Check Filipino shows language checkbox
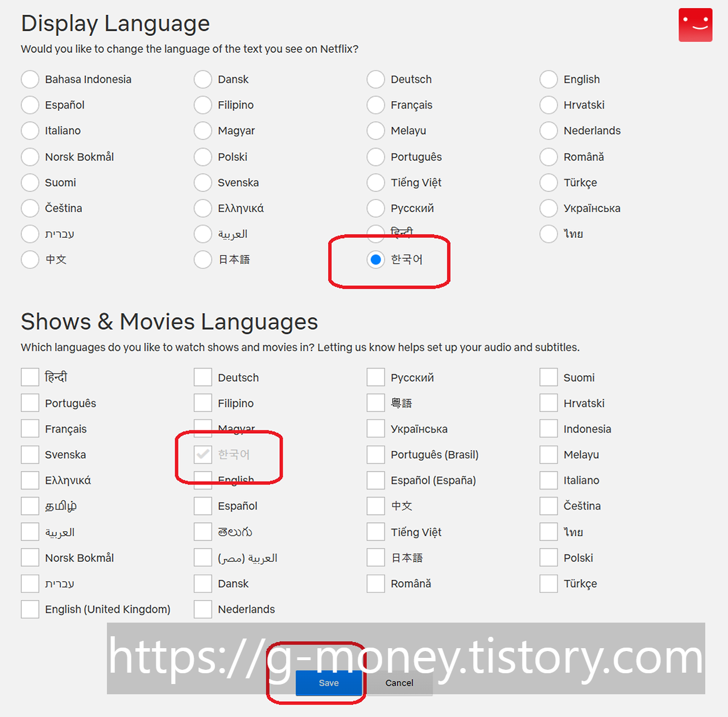This screenshot has height=717, width=728. tap(203, 403)
